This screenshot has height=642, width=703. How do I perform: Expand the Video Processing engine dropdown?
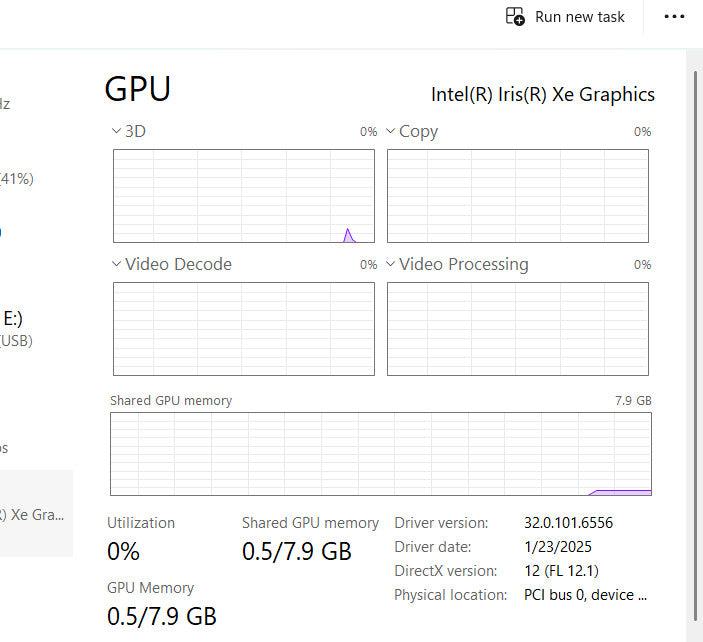pos(391,264)
